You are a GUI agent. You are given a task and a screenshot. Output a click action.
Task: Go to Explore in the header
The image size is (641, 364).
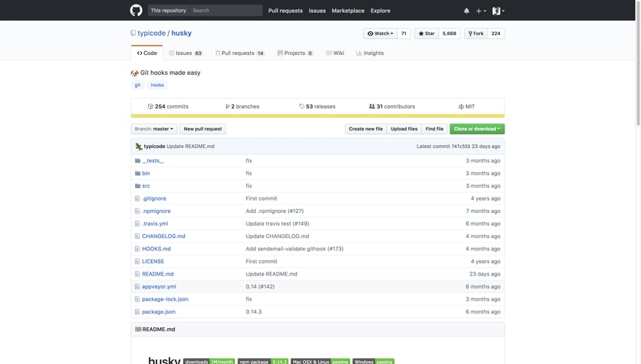click(380, 11)
